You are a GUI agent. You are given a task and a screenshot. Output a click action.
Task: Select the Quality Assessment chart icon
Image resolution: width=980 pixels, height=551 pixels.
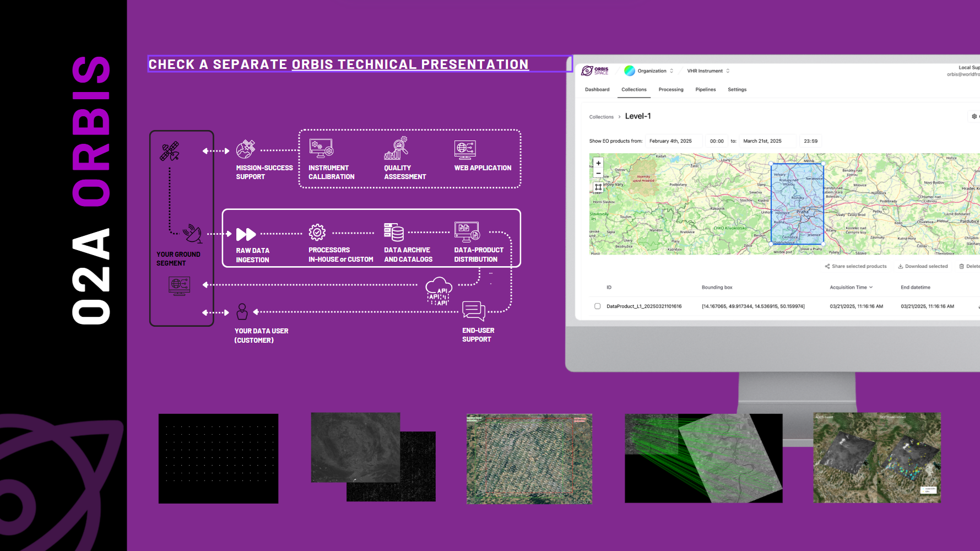click(396, 148)
